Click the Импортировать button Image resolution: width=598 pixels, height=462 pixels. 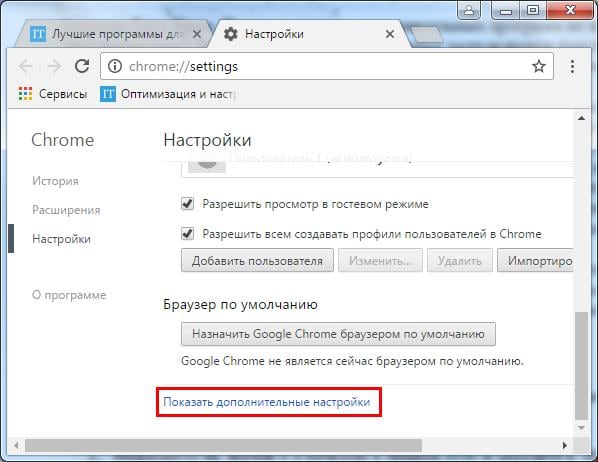(x=535, y=261)
